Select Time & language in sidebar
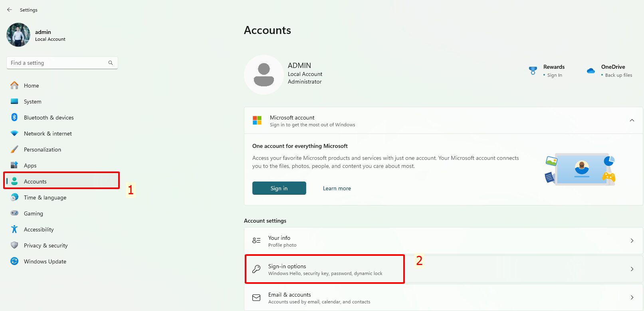 (45, 197)
